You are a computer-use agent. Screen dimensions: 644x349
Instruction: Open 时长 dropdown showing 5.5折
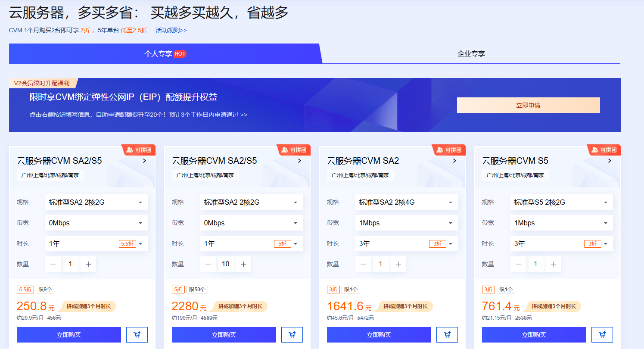coord(96,243)
